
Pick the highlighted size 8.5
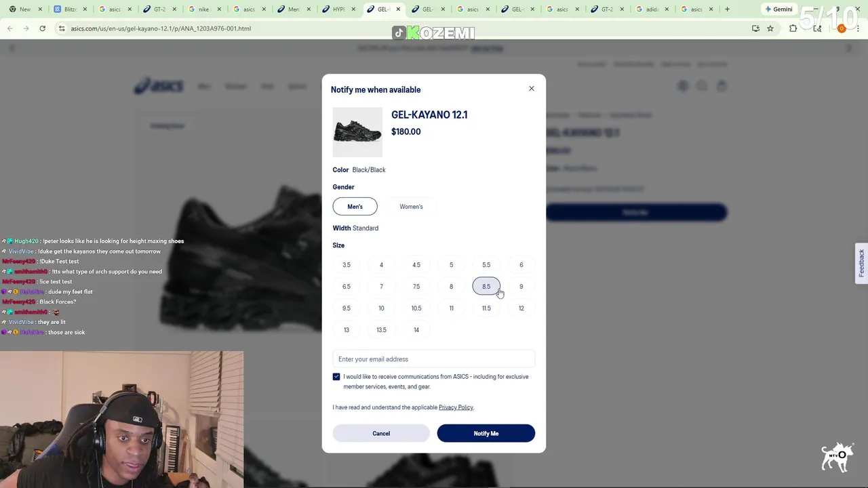point(486,287)
